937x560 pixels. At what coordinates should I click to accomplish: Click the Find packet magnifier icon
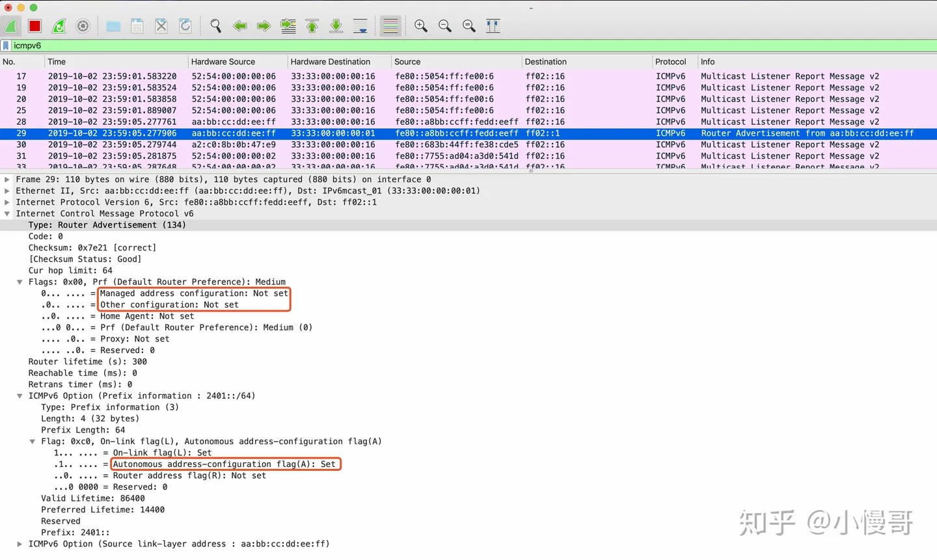pos(215,26)
